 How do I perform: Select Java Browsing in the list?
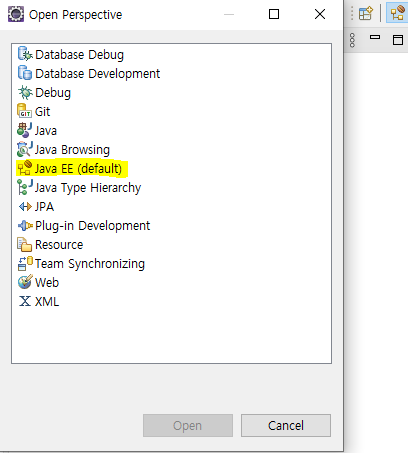(x=72, y=150)
